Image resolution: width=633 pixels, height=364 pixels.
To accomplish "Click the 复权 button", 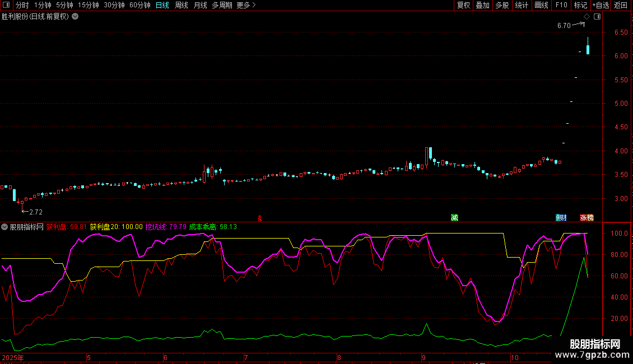I will coord(464,5).
